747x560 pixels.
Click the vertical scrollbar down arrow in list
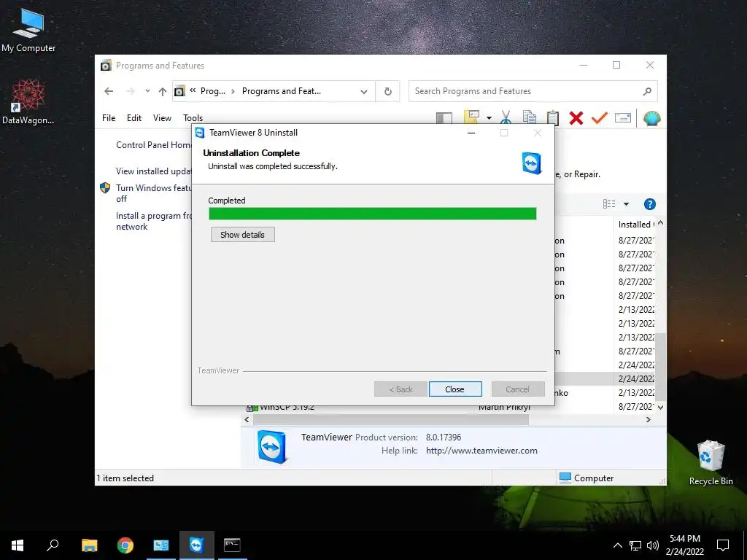[661, 407]
